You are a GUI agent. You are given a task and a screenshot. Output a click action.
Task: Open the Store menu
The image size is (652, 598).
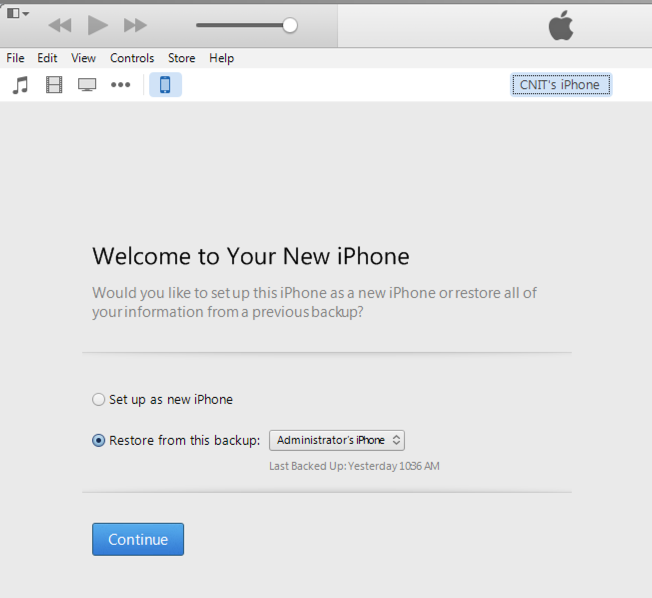pos(181,58)
